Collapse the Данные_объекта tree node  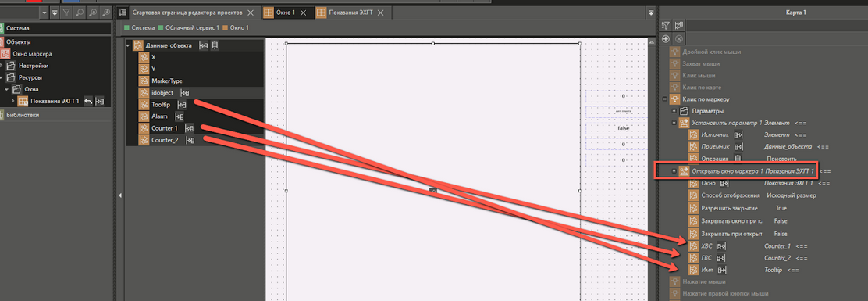[129, 45]
